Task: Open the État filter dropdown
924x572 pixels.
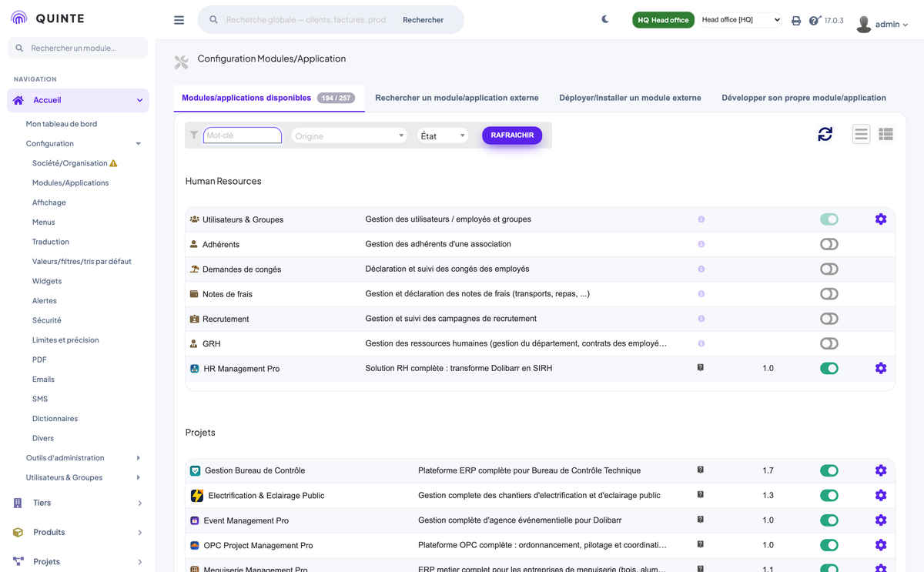Action: (442, 135)
